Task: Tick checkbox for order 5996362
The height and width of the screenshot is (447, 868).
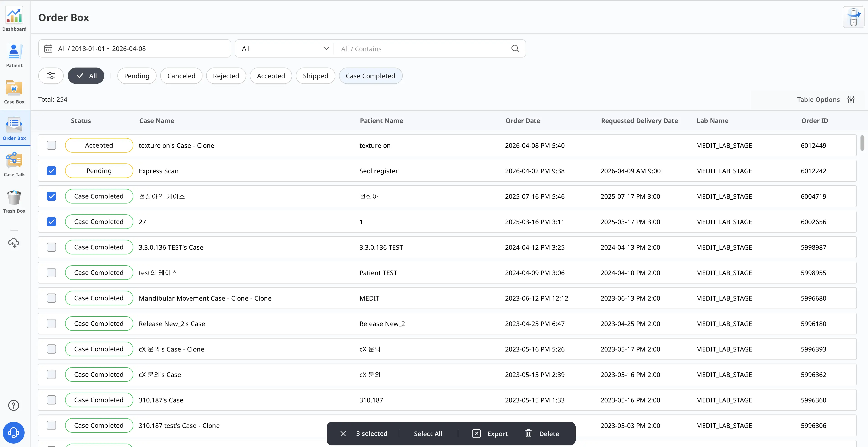Action: [52, 374]
